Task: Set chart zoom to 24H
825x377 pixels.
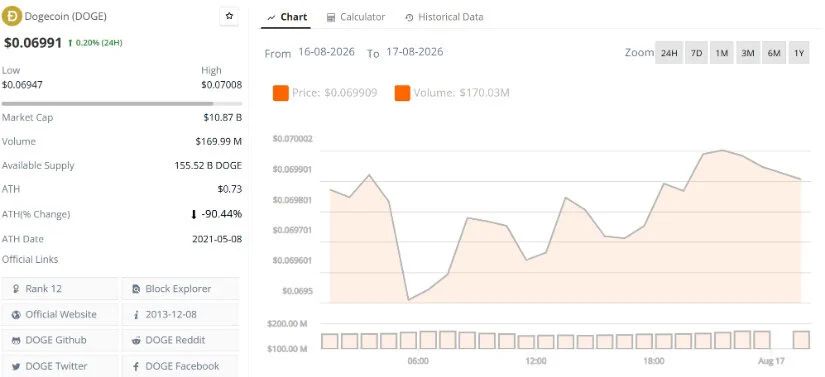Action: [x=669, y=53]
